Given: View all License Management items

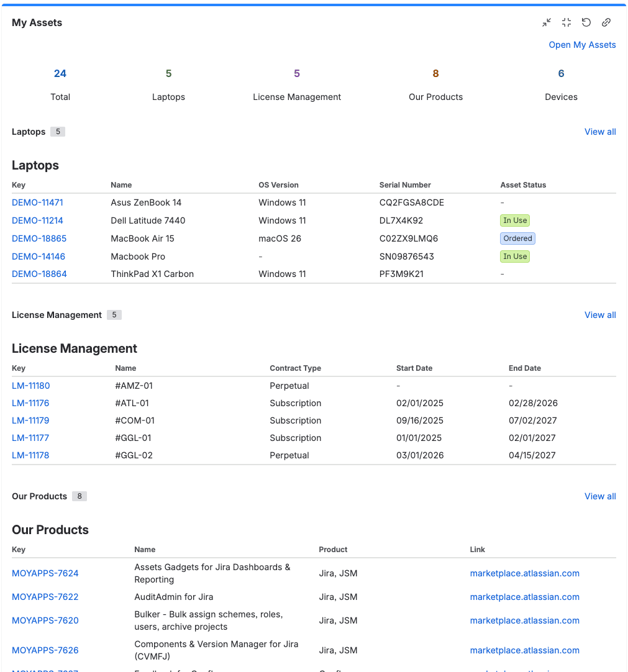Looking at the screenshot, I should pyautogui.click(x=600, y=315).
